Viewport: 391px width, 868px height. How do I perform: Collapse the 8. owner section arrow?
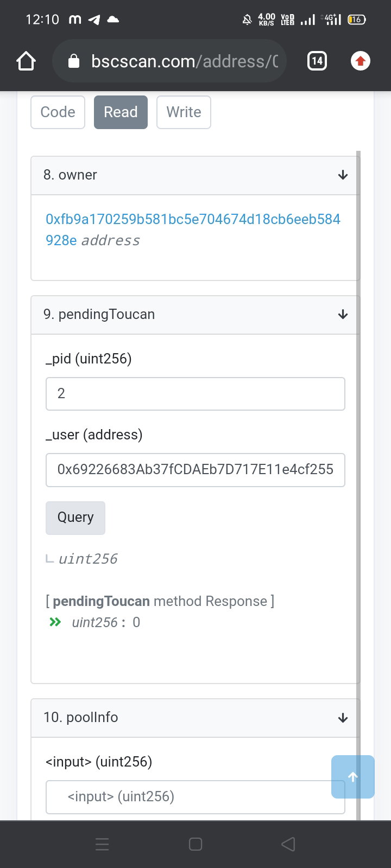click(x=343, y=175)
